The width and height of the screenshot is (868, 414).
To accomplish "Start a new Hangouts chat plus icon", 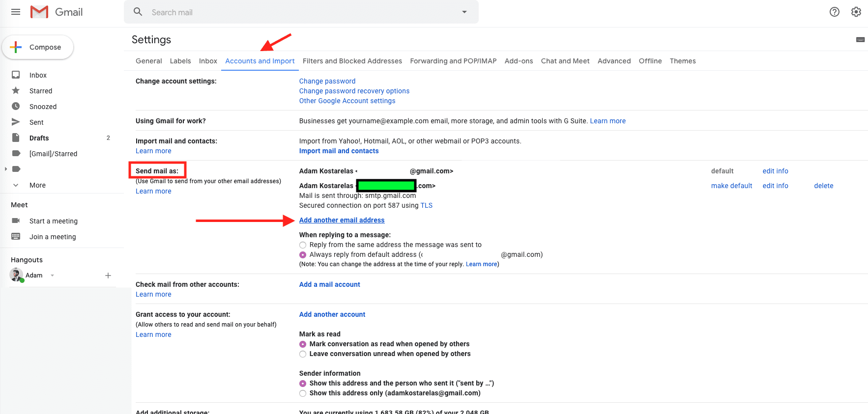I will pyautogui.click(x=108, y=276).
